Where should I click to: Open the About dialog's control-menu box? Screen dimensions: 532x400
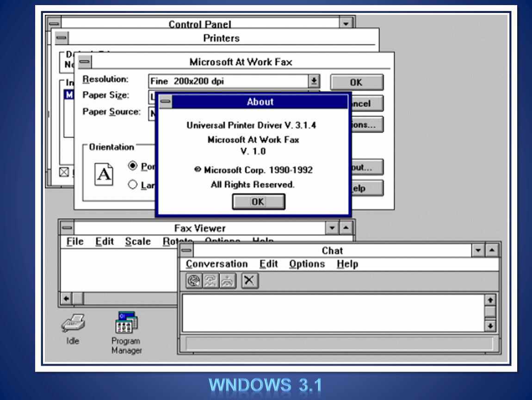click(165, 101)
